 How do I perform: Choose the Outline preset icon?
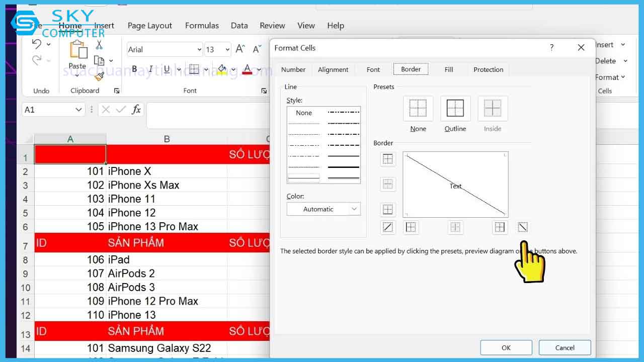[455, 108]
